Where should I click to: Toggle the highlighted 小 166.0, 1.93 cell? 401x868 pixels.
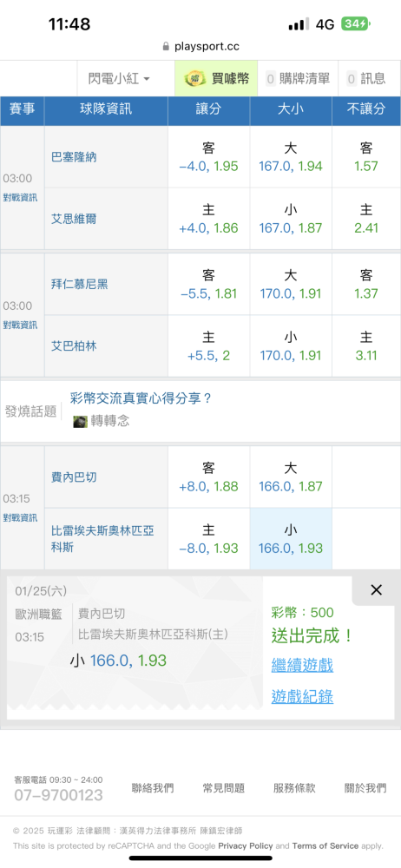tap(291, 539)
